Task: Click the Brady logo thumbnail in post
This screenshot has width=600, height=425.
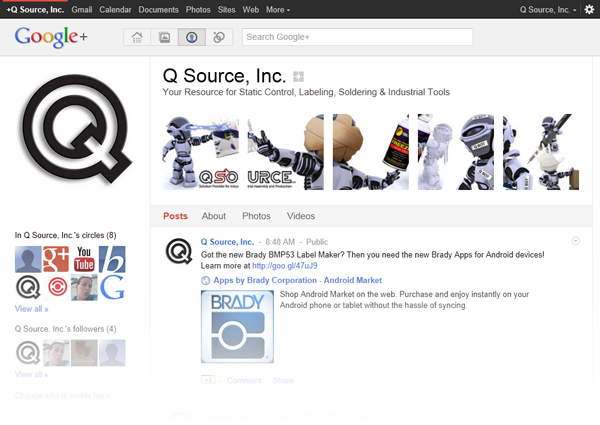Action: pos(237,326)
